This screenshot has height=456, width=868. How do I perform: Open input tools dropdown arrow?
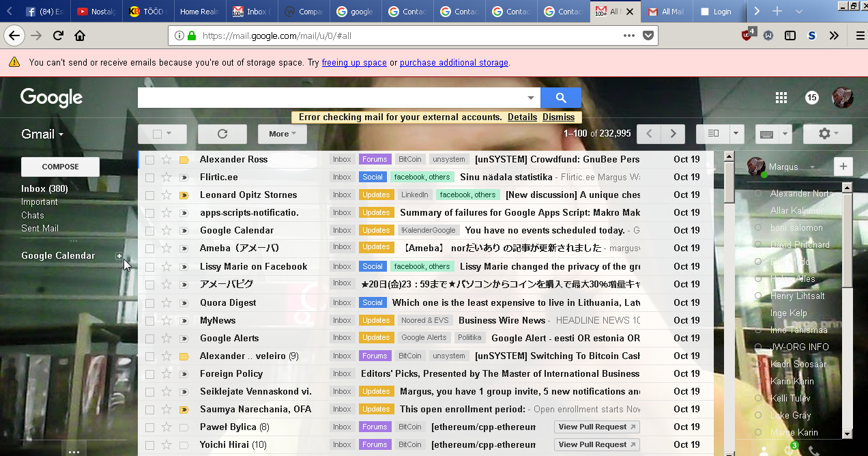785,134
